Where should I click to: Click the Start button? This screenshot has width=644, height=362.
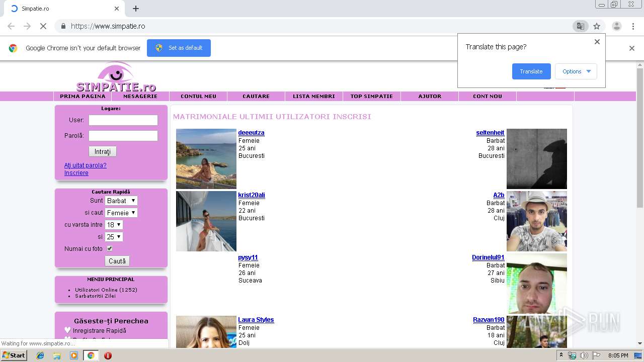pyautogui.click(x=14, y=355)
